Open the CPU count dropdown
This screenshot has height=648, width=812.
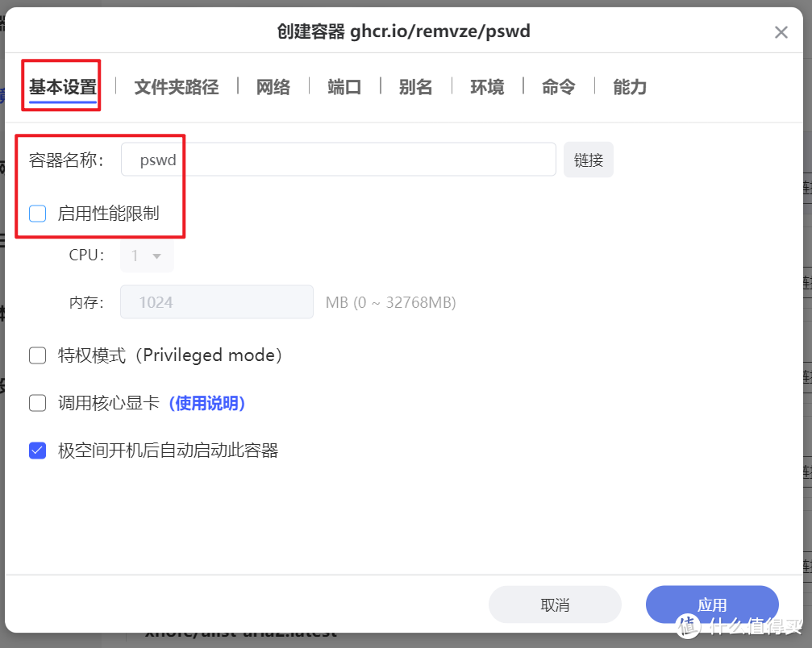pos(147,255)
